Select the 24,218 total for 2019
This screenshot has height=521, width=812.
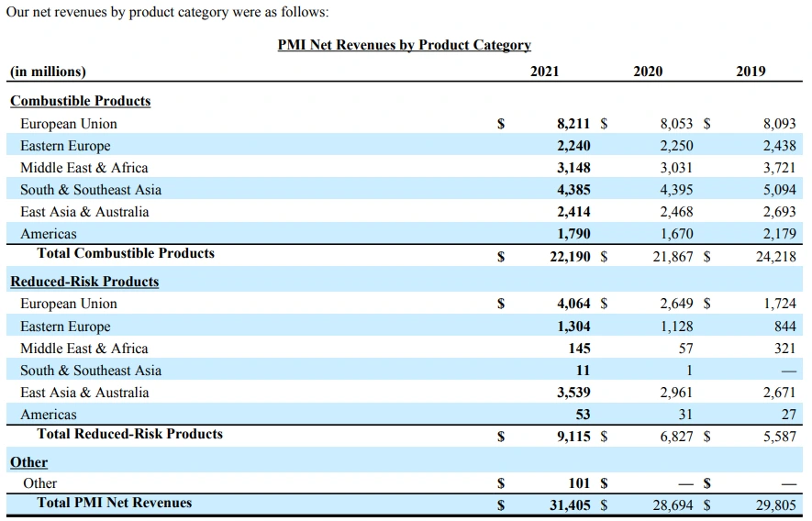tap(775, 257)
